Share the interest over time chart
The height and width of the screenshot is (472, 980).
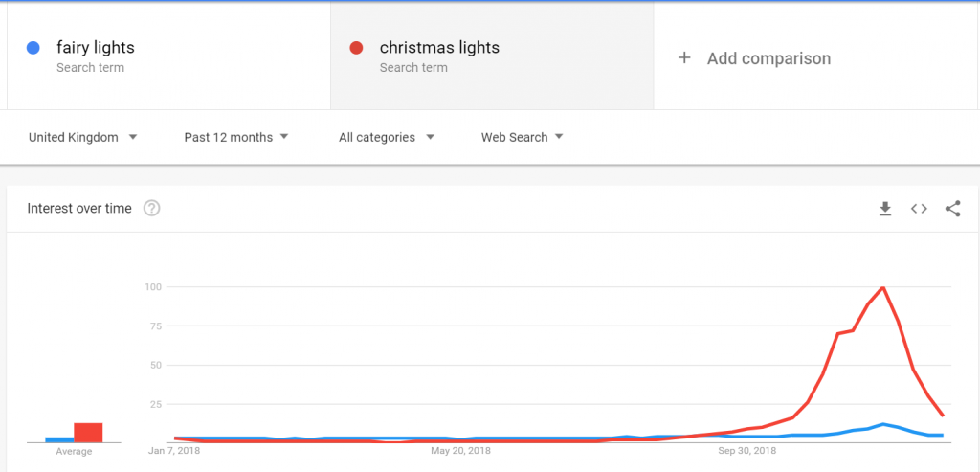pos(952,209)
